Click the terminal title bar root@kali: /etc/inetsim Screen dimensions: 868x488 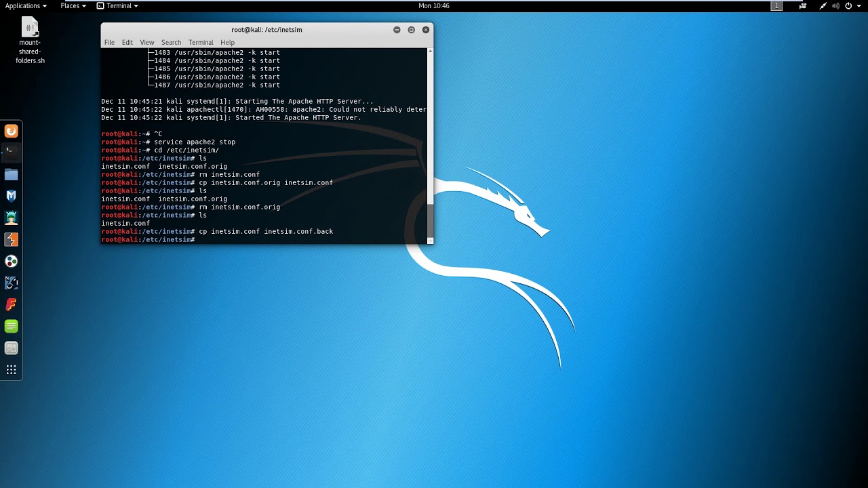pos(267,30)
